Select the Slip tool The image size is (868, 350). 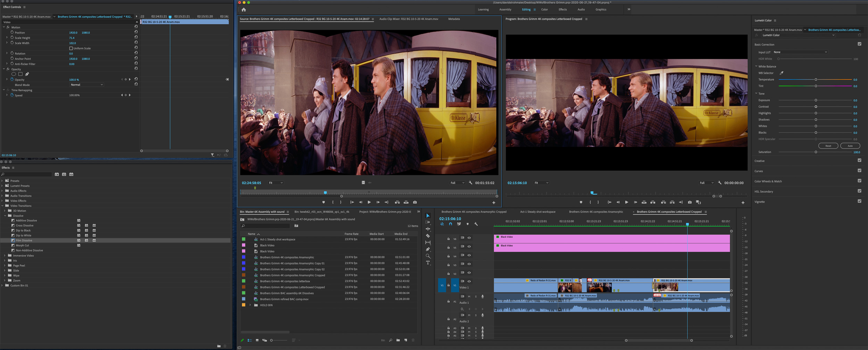(428, 242)
